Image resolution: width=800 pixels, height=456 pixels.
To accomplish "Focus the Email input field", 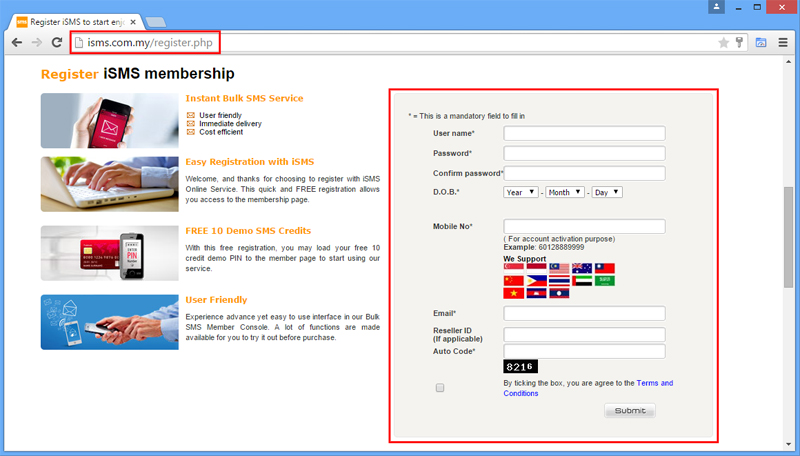I will point(584,313).
